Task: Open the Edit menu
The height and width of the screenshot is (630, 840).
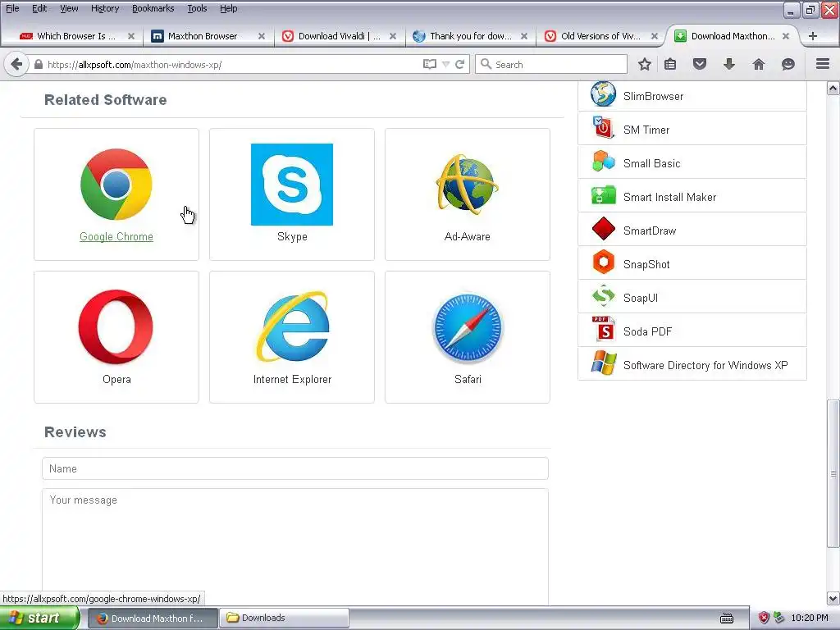Action: point(39,8)
